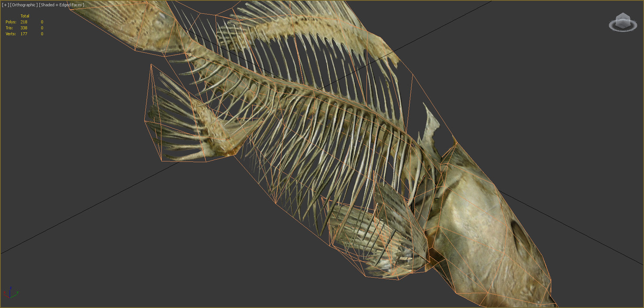644x308 pixels.
Task: Click the red X axis of the gizmo
Action: point(6,296)
